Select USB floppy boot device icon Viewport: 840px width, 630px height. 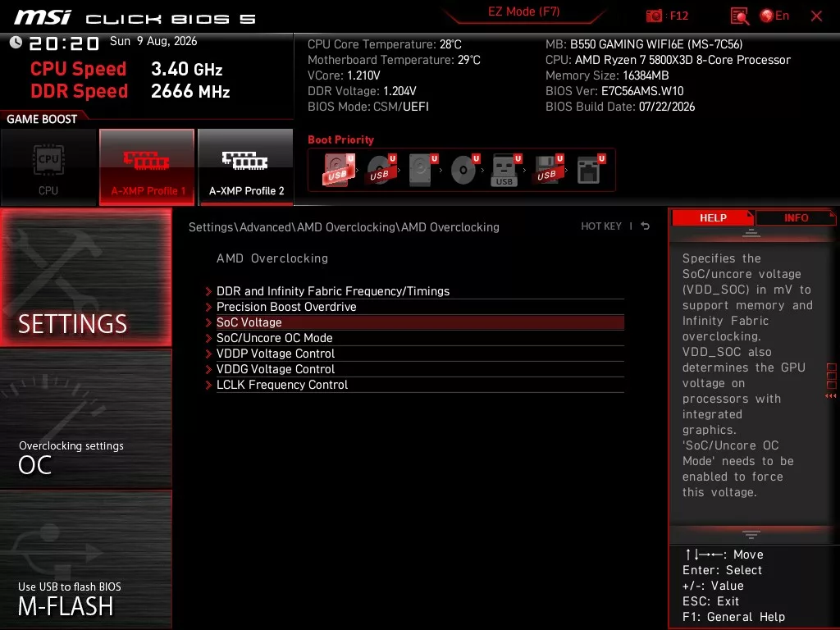pyautogui.click(x=547, y=170)
